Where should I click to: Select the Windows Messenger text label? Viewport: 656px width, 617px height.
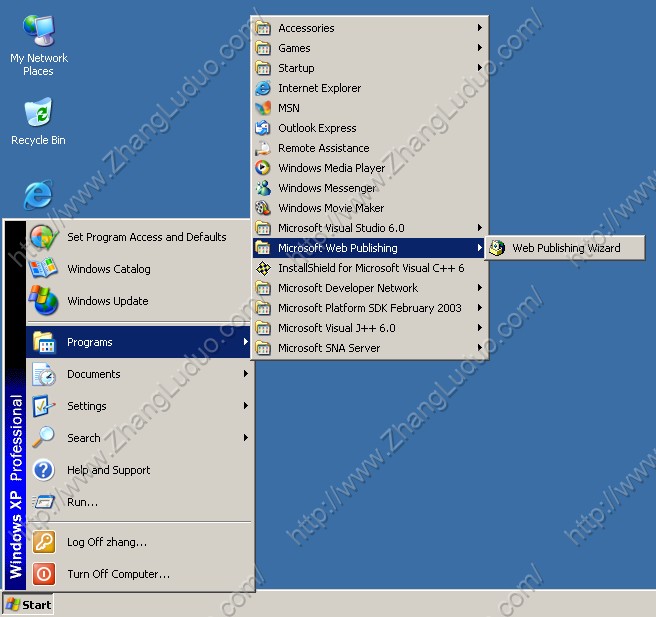(327, 188)
